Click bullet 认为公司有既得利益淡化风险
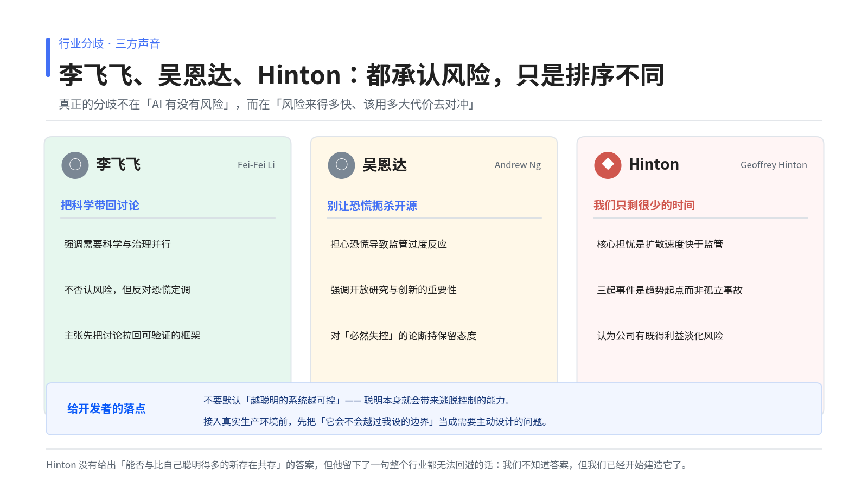The height and width of the screenshot is (488, 868). click(660, 336)
